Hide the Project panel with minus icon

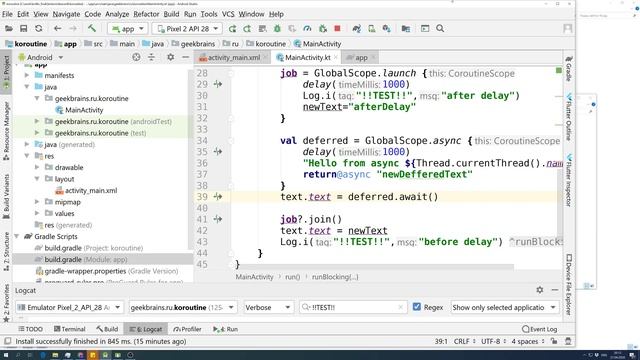[x=185, y=58]
